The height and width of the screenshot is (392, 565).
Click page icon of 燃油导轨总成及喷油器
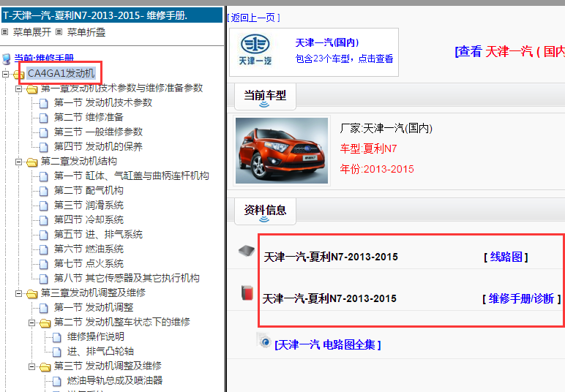57,381
